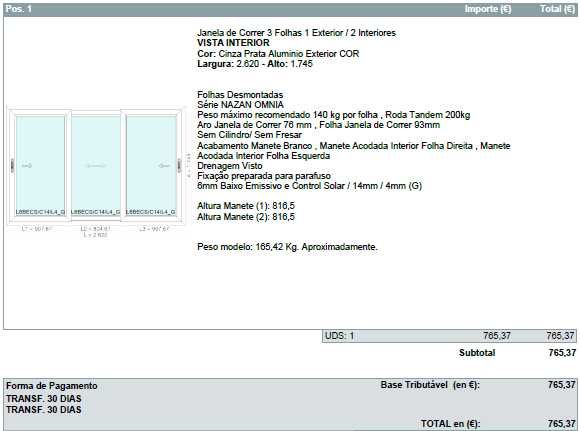
Task: Click the right handle icon on the window diagram
Action: coord(179,165)
